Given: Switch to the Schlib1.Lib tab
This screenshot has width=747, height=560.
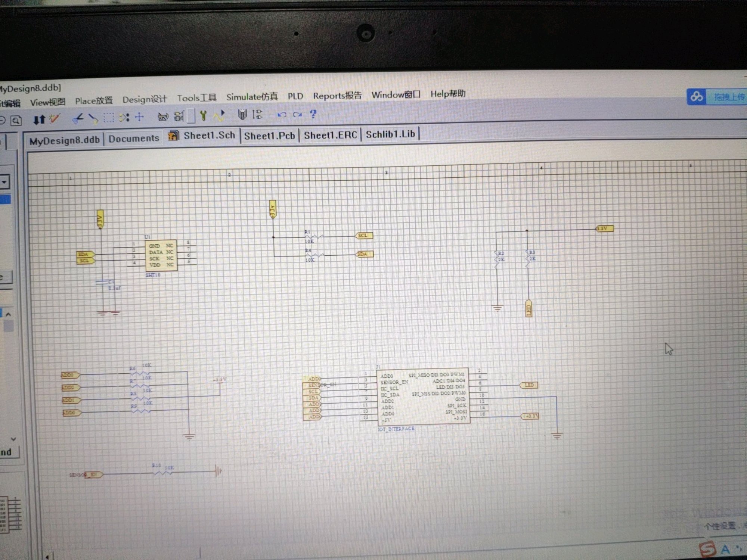Looking at the screenshot, I should tap(390, 134).
